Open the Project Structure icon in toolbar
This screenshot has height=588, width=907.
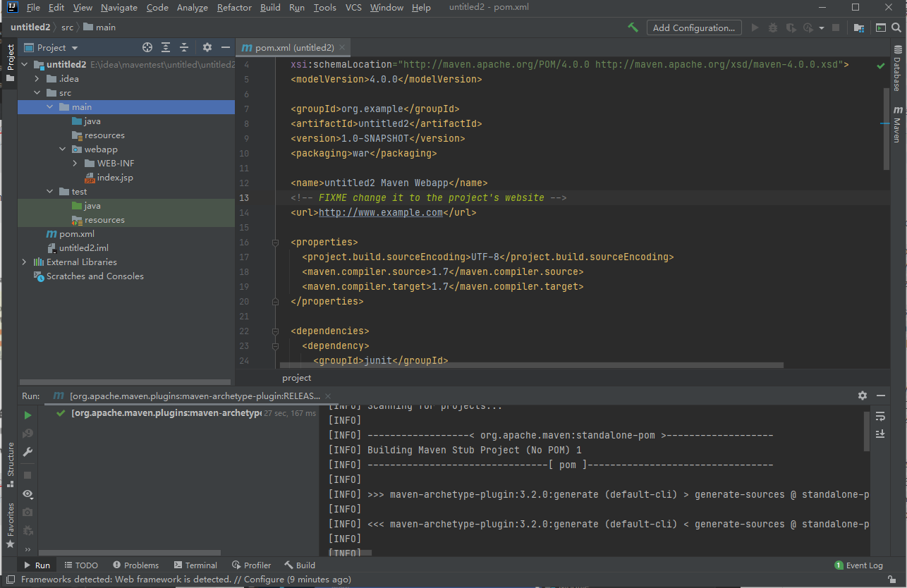(x=858, y=27)
